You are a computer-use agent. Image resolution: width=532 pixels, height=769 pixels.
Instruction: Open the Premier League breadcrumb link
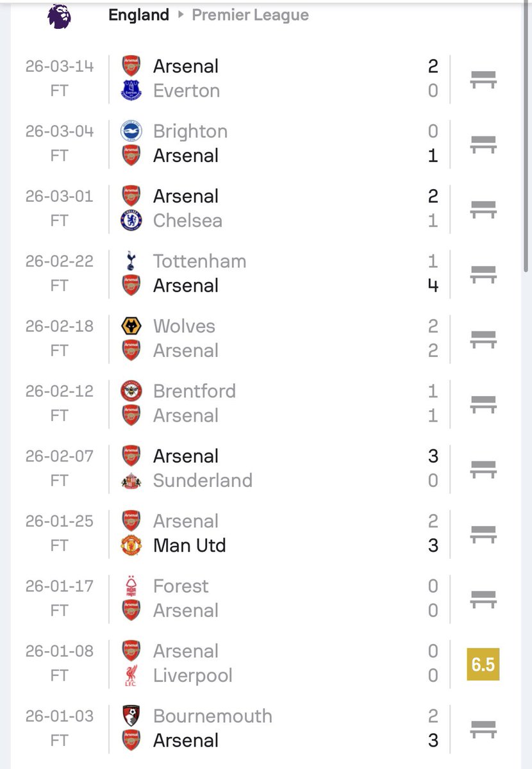(250, 15)
